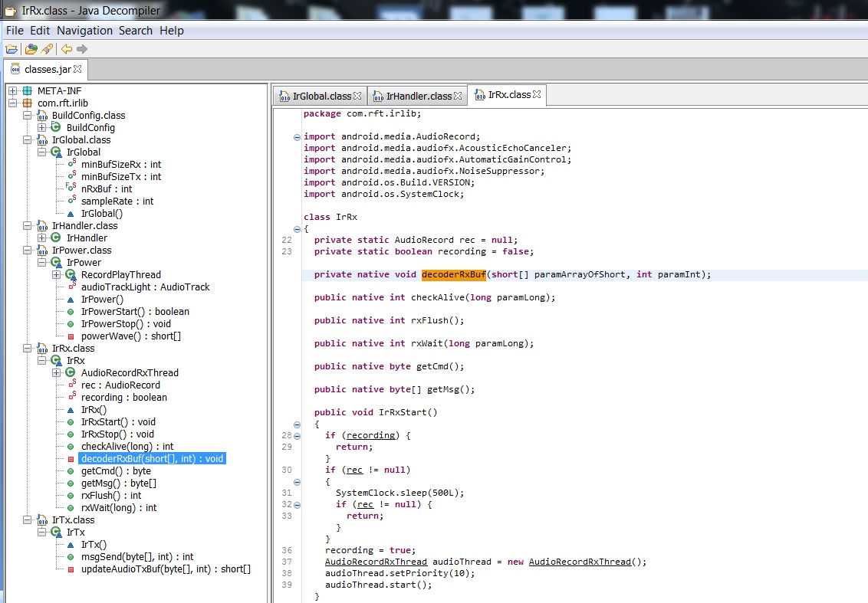Select updateAudioTxBuf method in the tree
Screen dimensions: 868x603
click(x=165, y=569)
